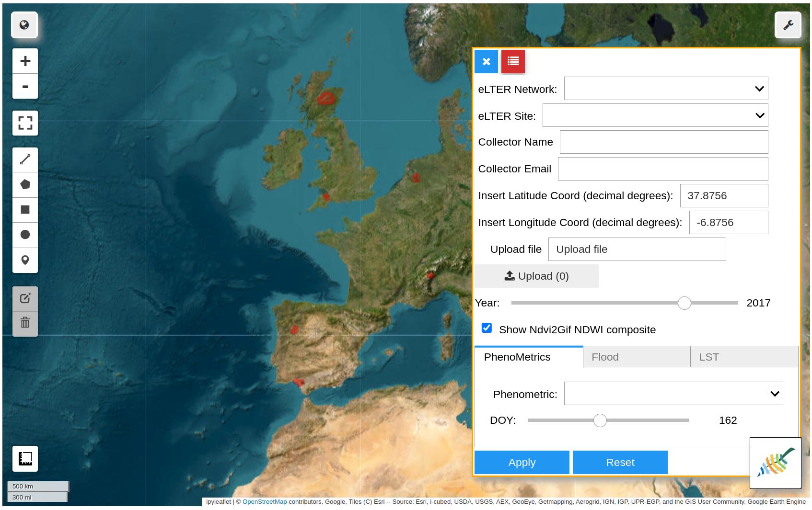The width and height of the screenshot is (812, 510).
Task: Open the wrench toolbar icon
Action: point(788,25)
